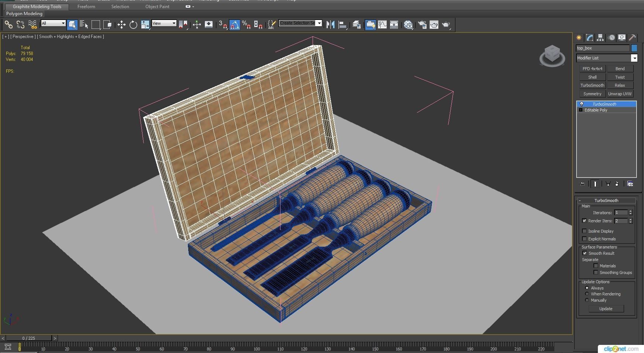644x353 pixels.
Task: Toggle the Smooth Result checkbox
Action: click(585, 253)
